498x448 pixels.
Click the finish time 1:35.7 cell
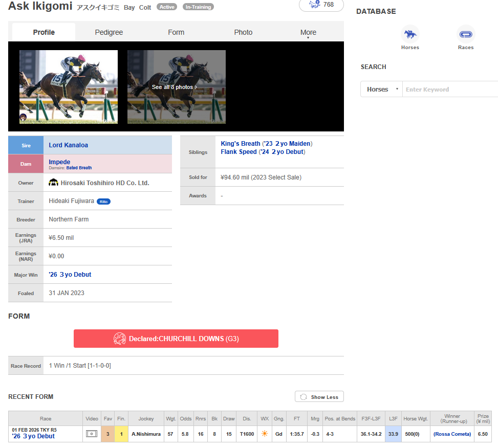297,434
